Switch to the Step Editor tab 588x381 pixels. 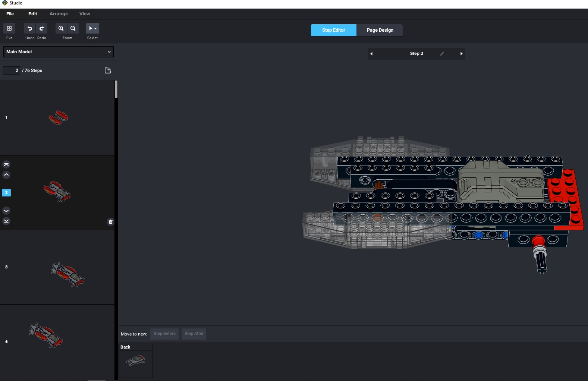334,30
